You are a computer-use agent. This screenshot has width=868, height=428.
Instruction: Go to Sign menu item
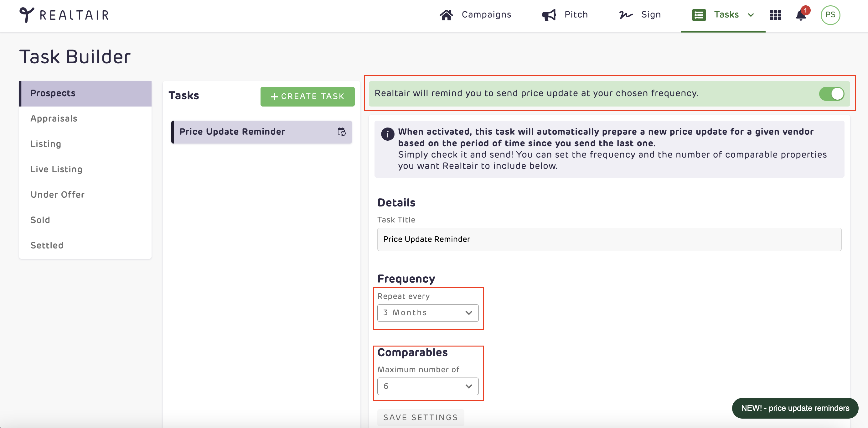[x=651, y=14]
